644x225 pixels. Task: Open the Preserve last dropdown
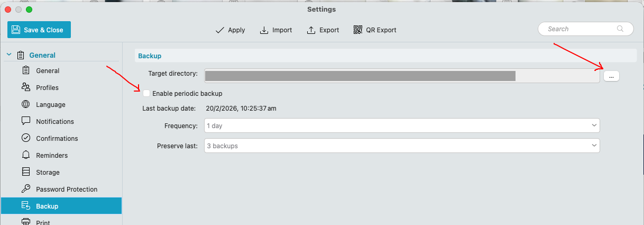(402, 146)
